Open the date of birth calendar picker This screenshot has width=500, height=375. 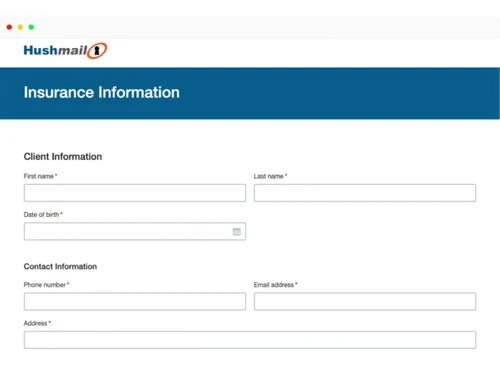point(237,232)
